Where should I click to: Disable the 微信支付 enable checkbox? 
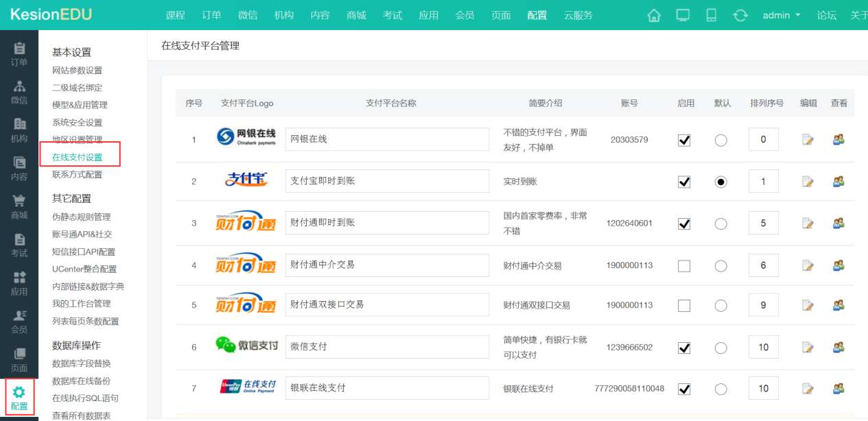pyautogui.click(x=683, y=347)
